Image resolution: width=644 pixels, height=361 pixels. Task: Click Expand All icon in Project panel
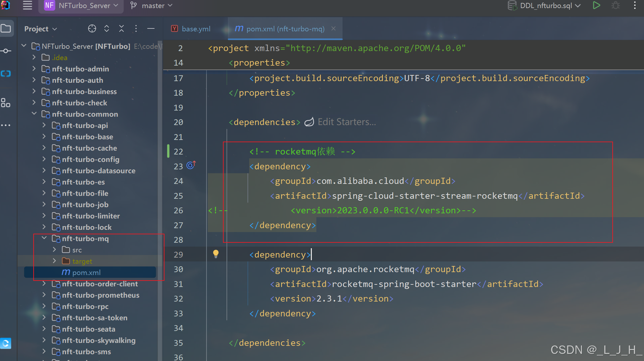tap(107, 29)
